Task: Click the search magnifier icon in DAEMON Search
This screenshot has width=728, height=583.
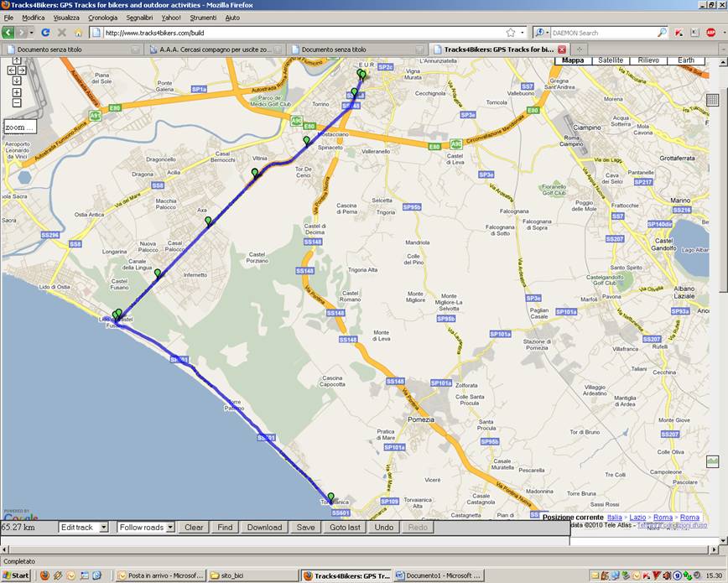Action: [662, 33]
